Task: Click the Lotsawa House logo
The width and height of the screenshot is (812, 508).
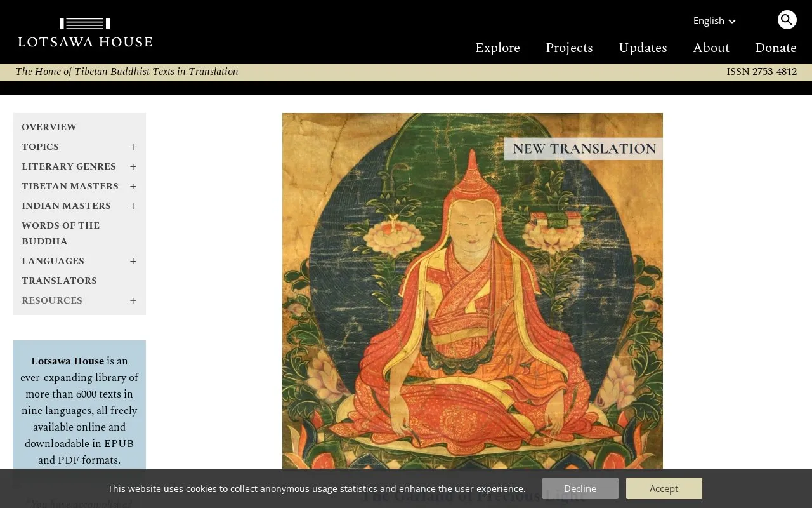Action: [x=85, y=33]
